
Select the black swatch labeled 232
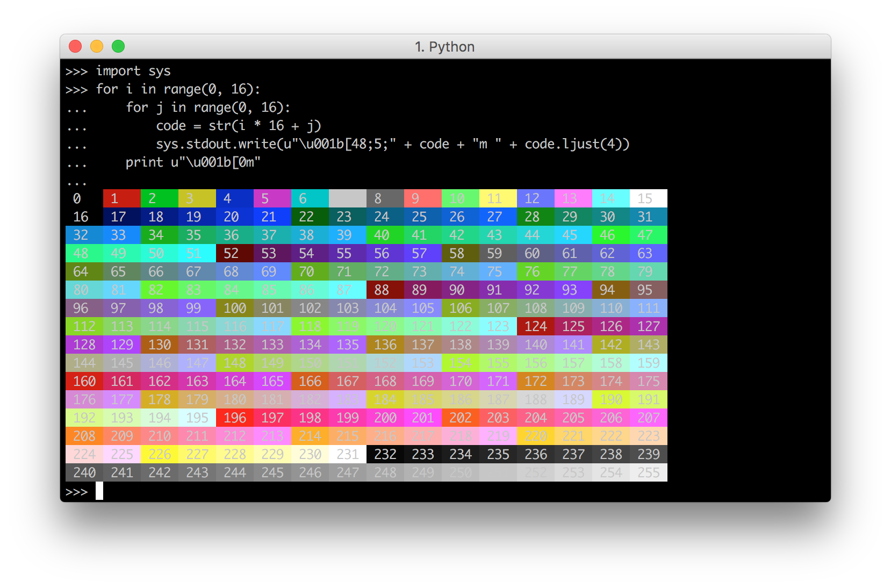(x=385, y=454)
